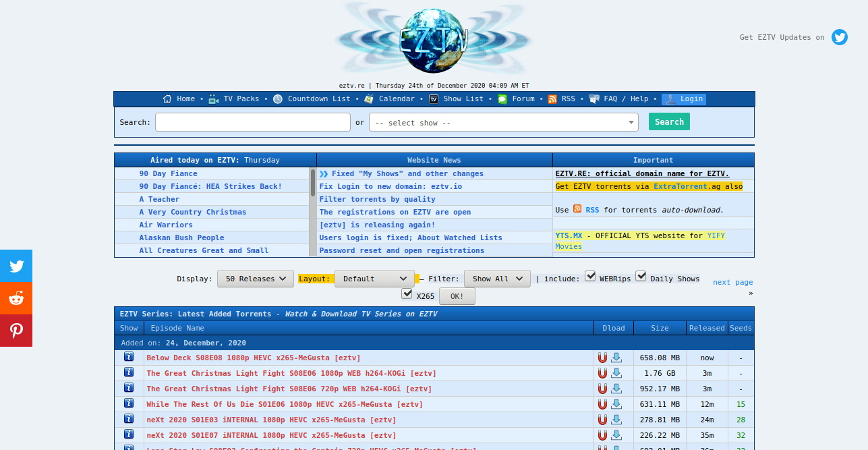Go to next page link
This screenshot has width=868, height=450.
(x=732, y=282)
